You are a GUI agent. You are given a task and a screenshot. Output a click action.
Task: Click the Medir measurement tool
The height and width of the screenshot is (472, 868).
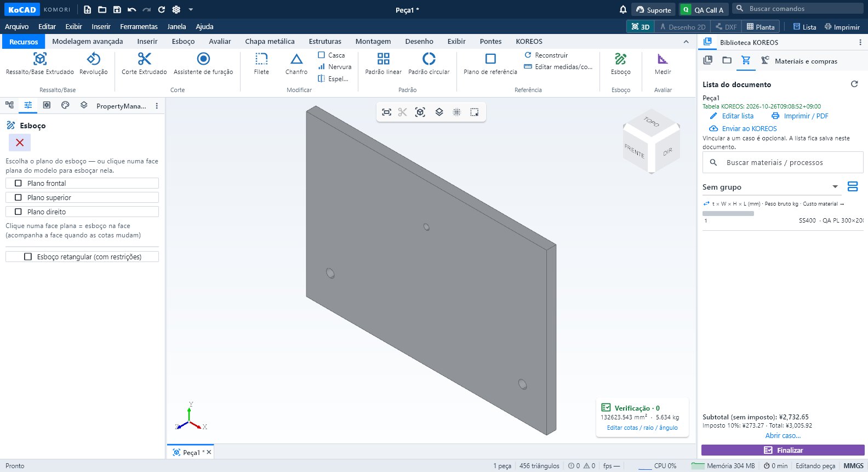tap(663, 64)
